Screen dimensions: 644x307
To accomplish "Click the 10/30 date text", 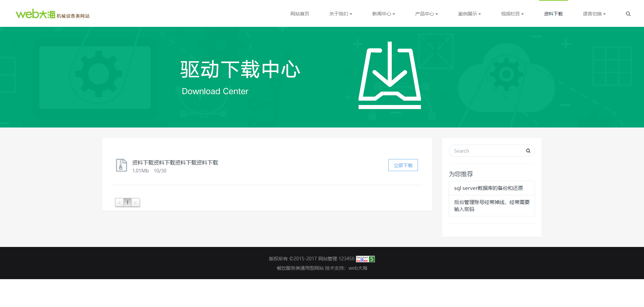I will [160, 171].
